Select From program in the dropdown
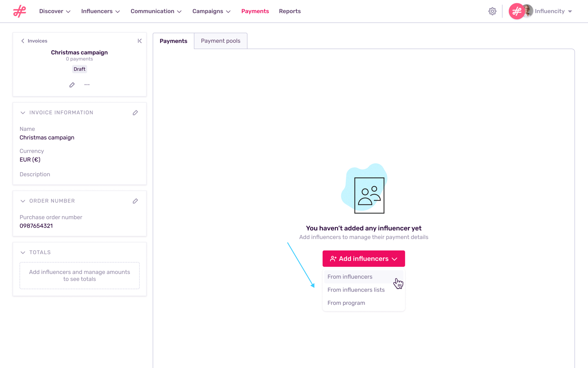 coord(346,303)
